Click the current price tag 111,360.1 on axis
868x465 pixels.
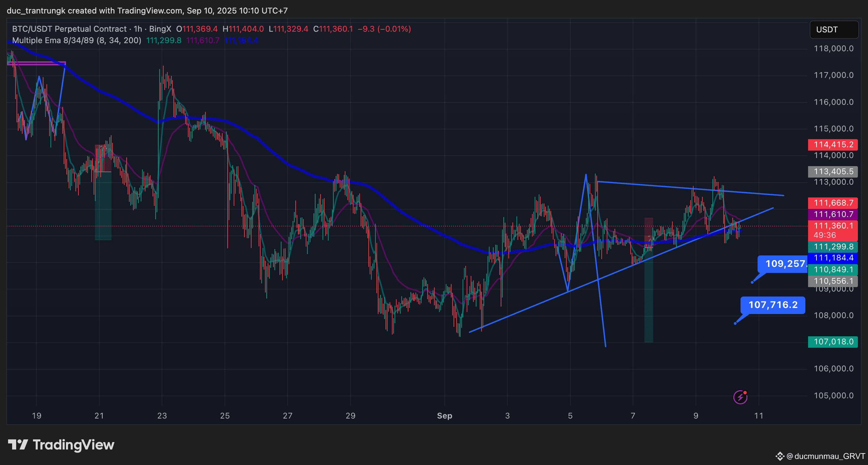tap(833, 225)
